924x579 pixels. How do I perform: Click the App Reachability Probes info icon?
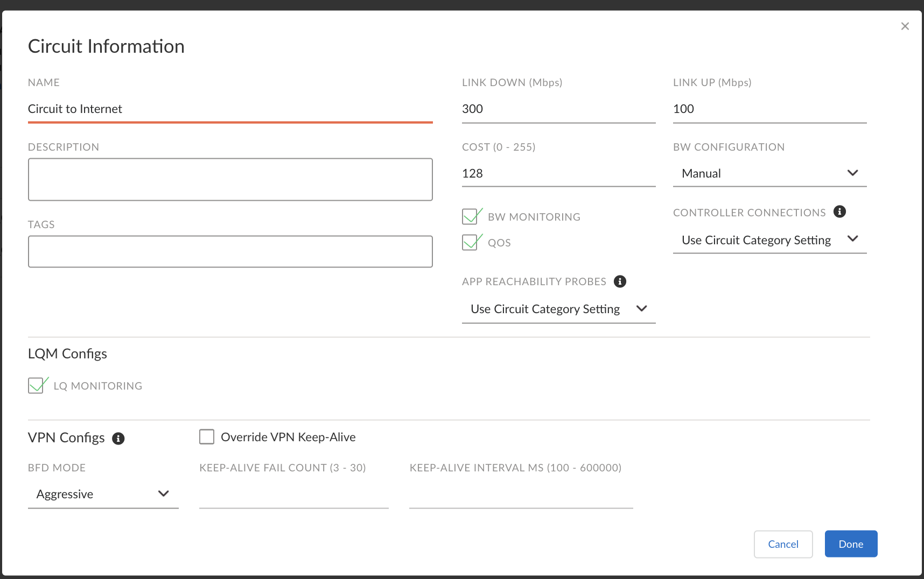pyautogui.click(x=620, y=281)
